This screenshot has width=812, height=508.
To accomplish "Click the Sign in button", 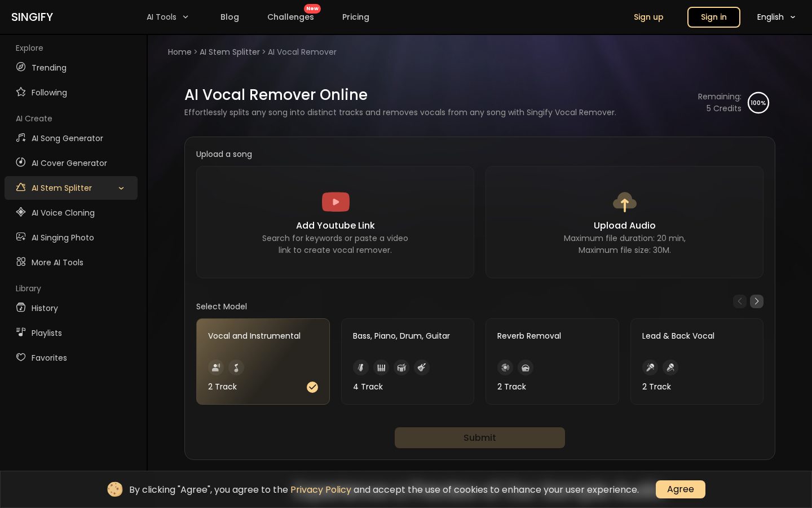I will 714,17.
